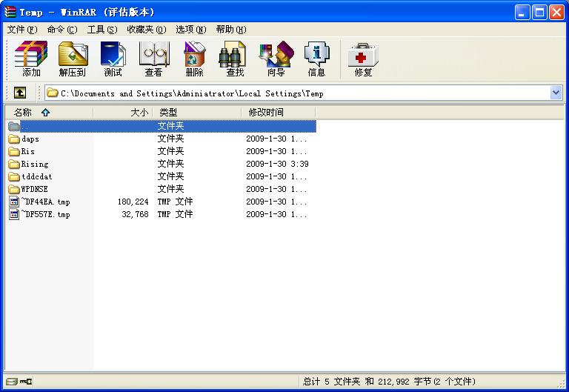Viewport: 569px width, 392px height.
Task: Click folder icon in address bar
Action: point(53,93)
